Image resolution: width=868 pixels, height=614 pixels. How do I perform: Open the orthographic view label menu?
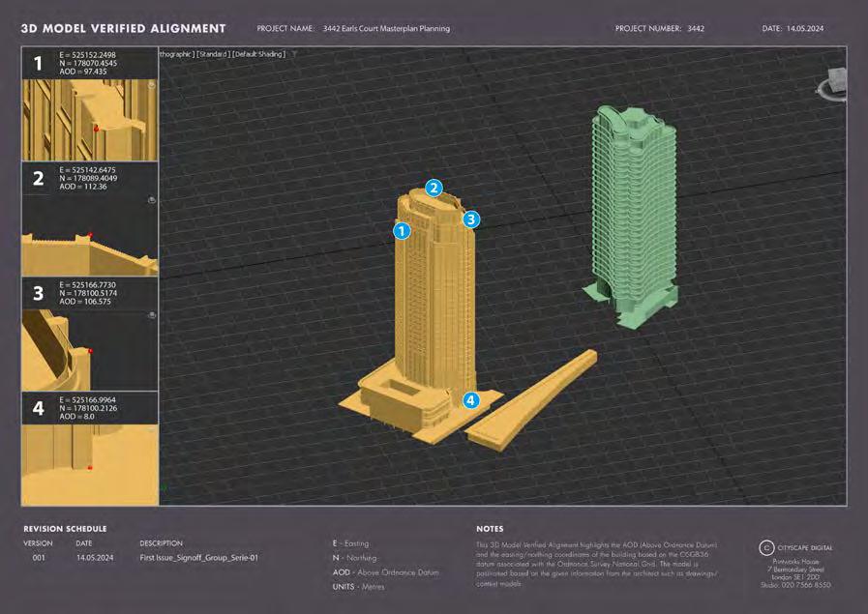click(177, 54)
